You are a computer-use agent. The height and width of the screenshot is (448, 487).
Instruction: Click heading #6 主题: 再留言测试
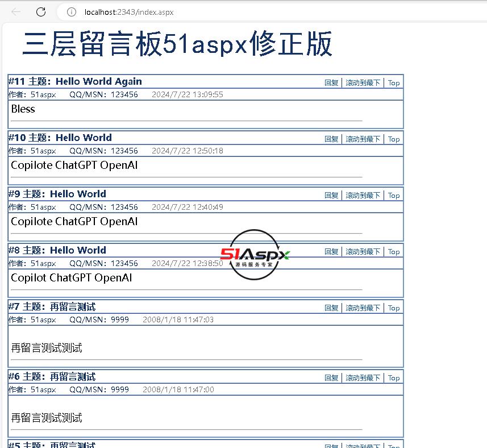(52, 376)
